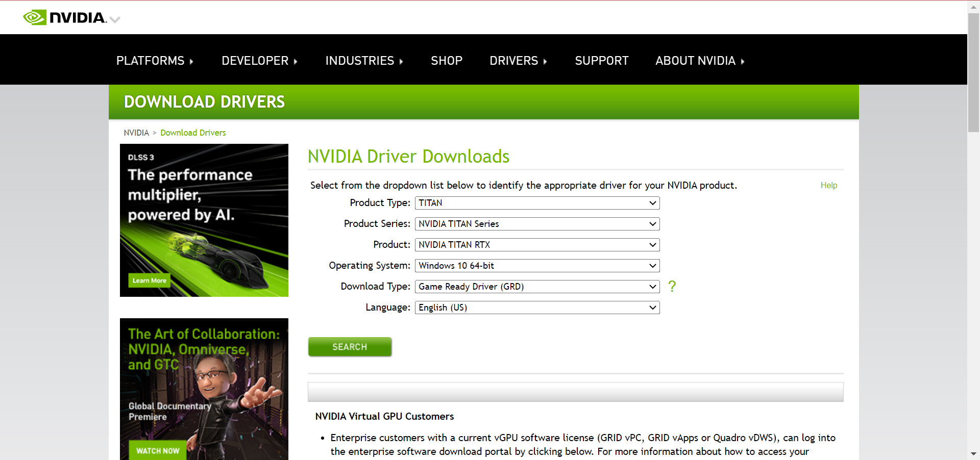This screenshot has height=460, width=980.
Task: Open the ABOUT NVIDIA menu
Action: 700,61
